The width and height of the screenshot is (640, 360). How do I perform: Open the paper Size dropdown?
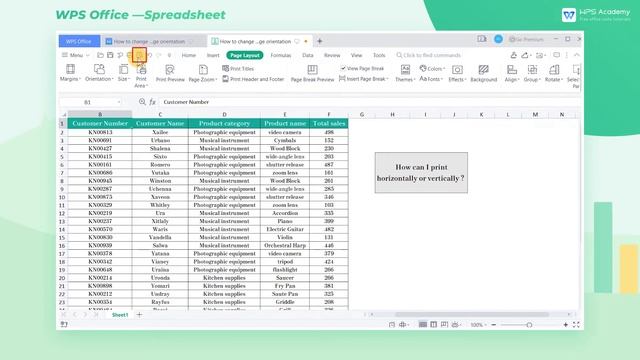click(123, 73)
